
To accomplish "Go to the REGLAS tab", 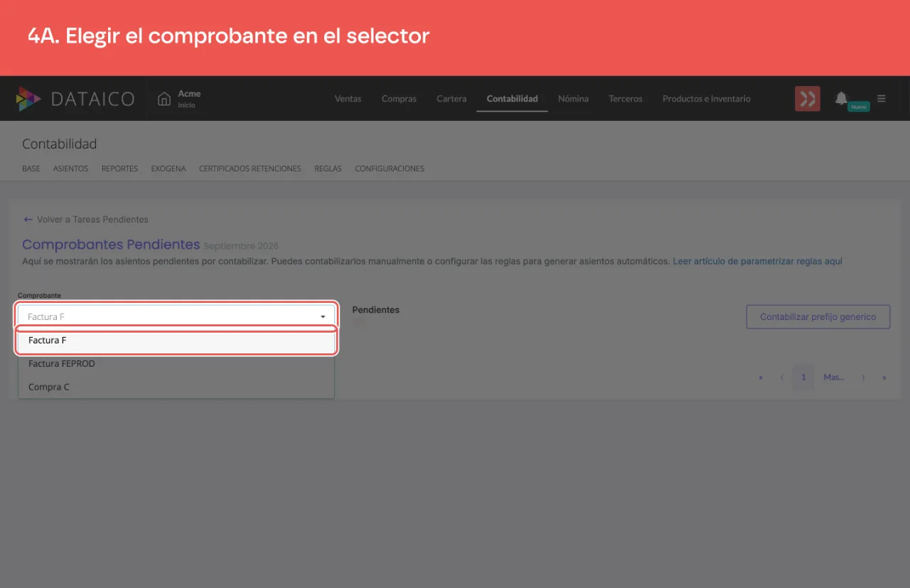I will 328,169.
